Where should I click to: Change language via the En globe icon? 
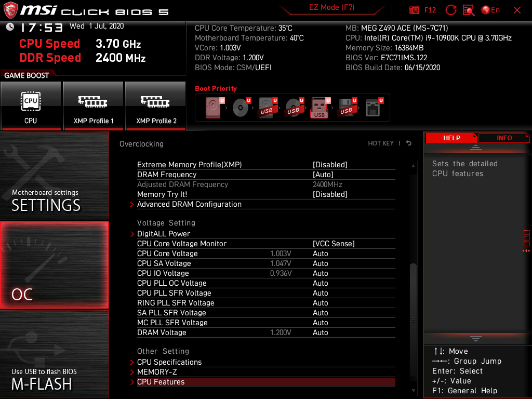[490, 10]
